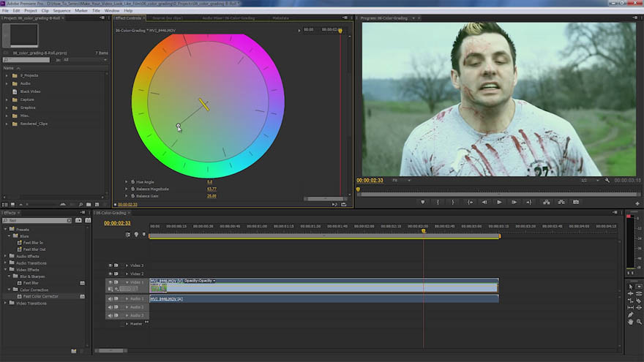
Task: Expand the Video Transitions folder
Action: coord(5,303)
